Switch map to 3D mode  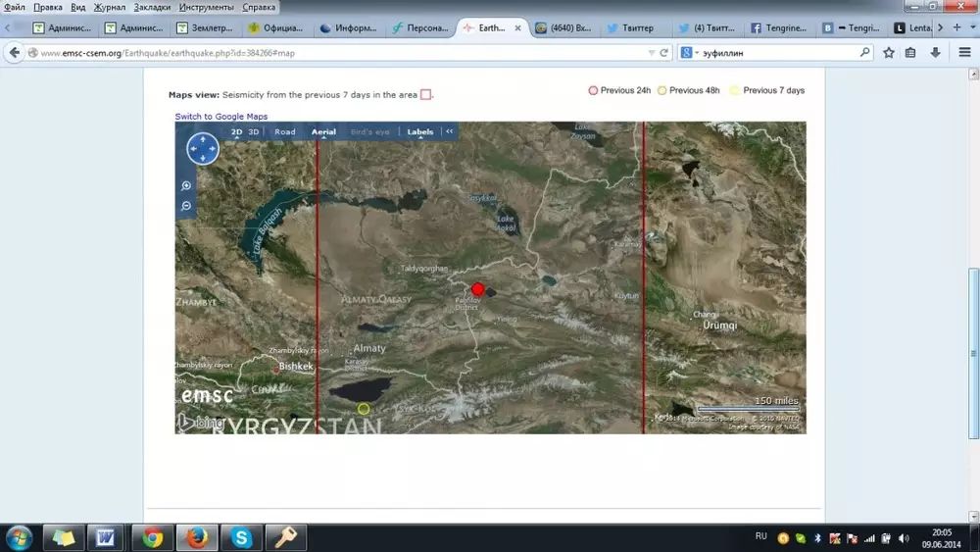point(254,131)
